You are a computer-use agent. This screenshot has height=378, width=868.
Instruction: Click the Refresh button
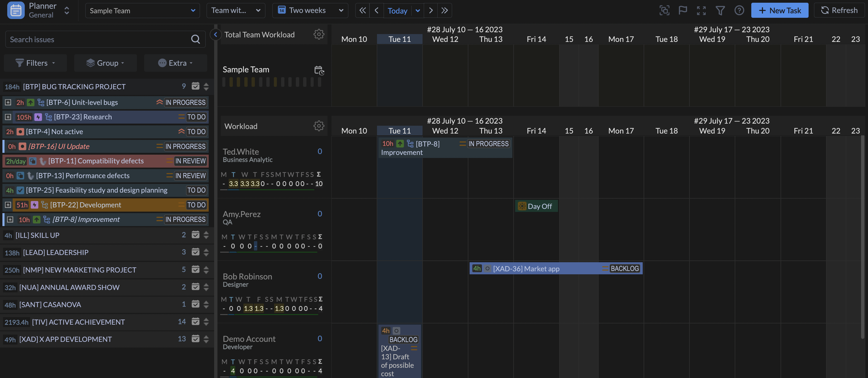point(839,11)
